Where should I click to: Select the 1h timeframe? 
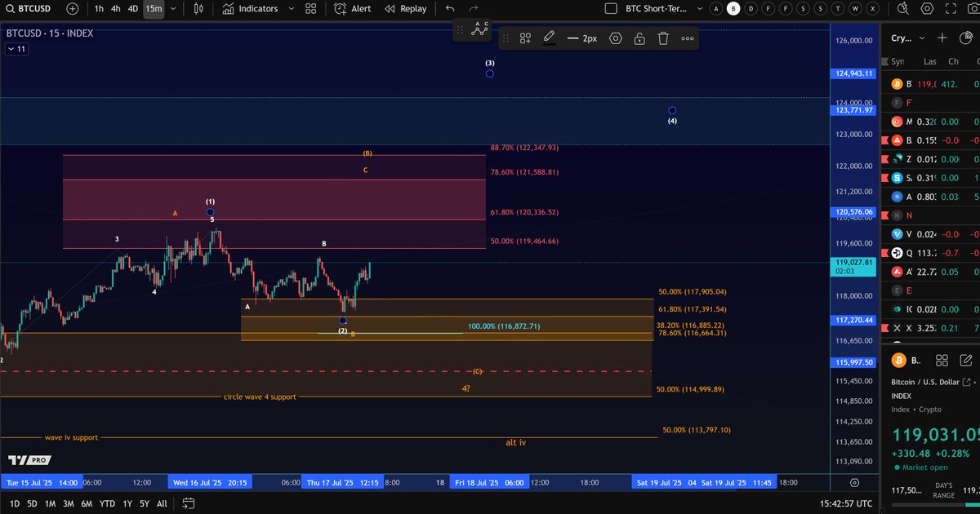point(99,8)
